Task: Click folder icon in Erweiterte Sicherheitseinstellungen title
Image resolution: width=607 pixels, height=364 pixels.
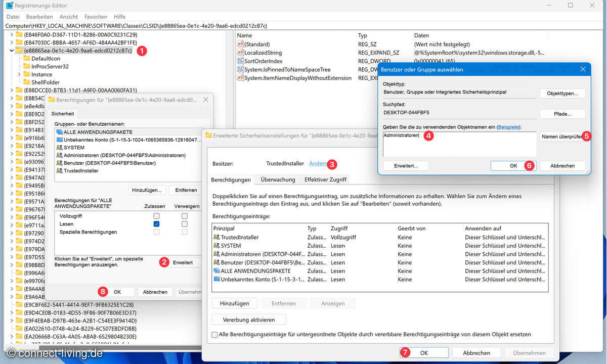Action: point(208,136)
